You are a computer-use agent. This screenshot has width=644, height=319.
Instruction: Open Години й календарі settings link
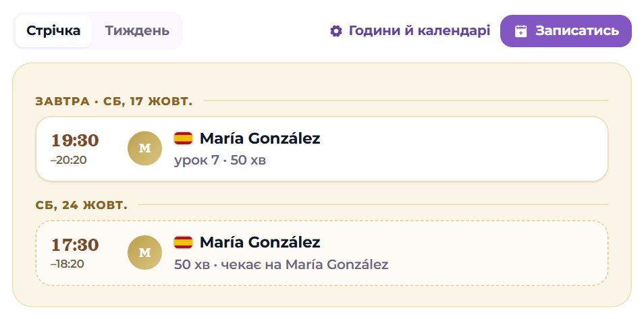410,31
